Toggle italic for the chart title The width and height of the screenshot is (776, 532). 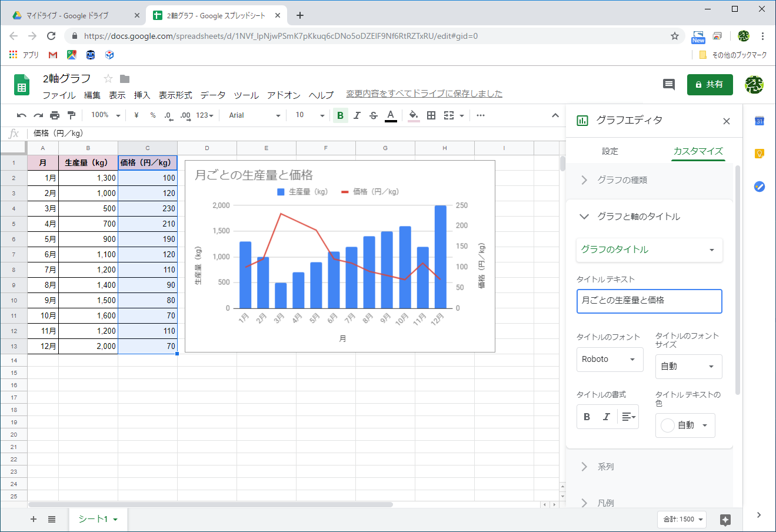(607, 417)
